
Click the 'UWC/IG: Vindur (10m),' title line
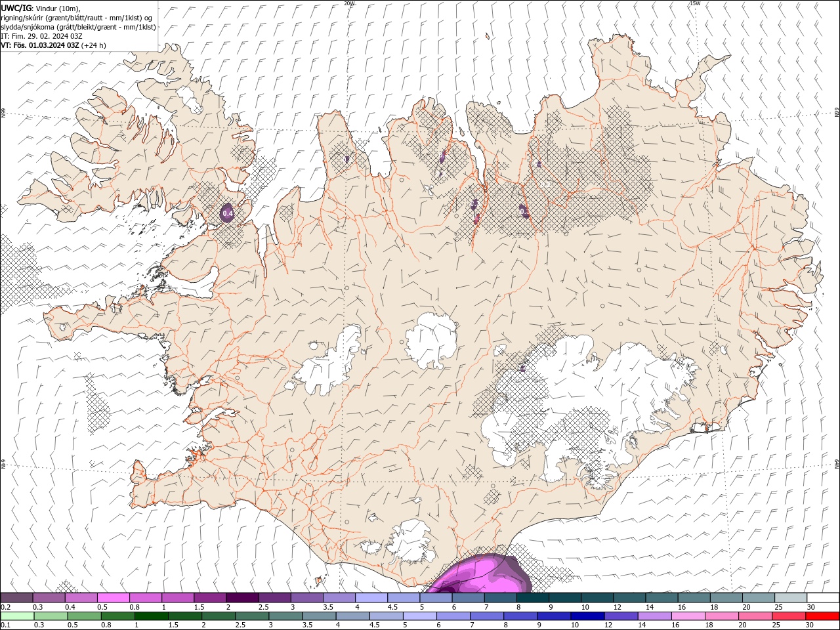pos(41,8)
